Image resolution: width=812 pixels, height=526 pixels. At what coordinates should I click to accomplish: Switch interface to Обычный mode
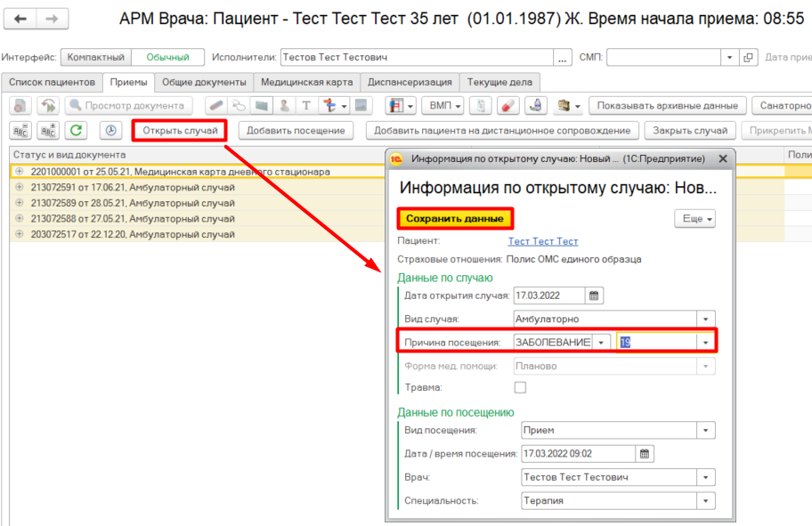(167, 57)
